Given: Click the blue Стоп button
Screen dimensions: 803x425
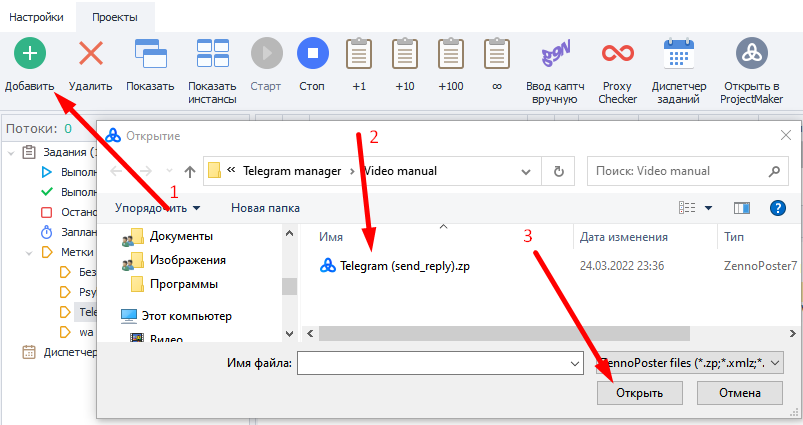Looking at the screenshot, I should 312,53.
